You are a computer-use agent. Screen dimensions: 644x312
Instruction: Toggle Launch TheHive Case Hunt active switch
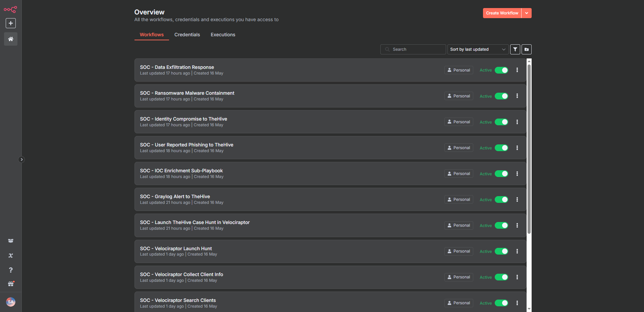click(501, 225)
